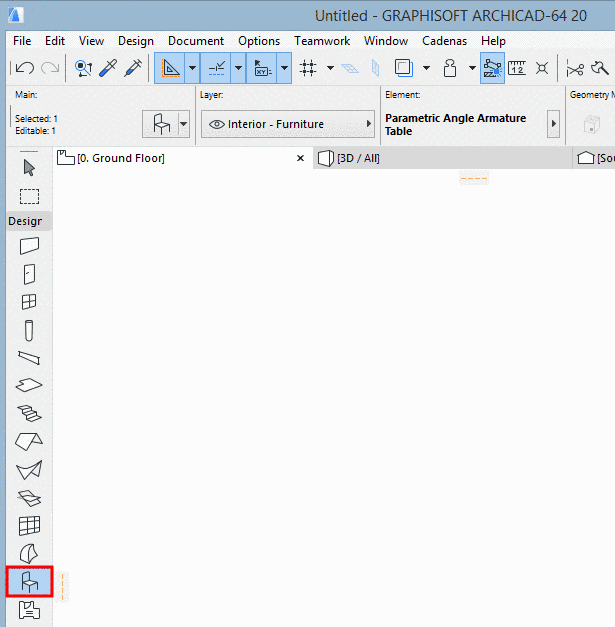The height and width of the screenshot is (627, 615).
Task: Select the Mesh tool
Action: (x=29, y=498)
